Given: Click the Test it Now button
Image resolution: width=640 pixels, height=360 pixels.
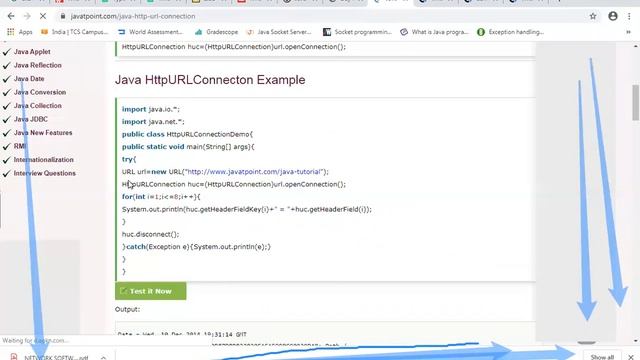Looking at the screenshot, I should [x=151, y=291].
